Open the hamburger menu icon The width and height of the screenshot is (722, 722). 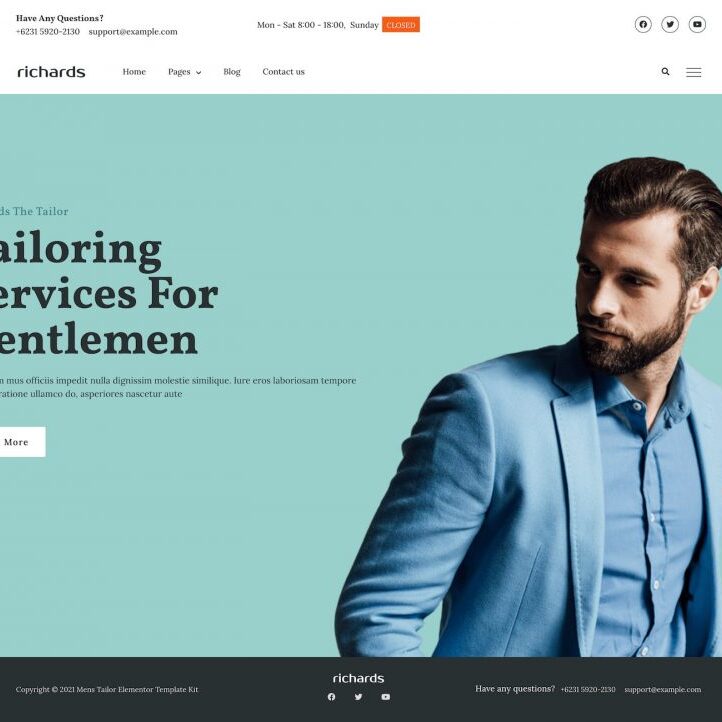tap(693, 72)
